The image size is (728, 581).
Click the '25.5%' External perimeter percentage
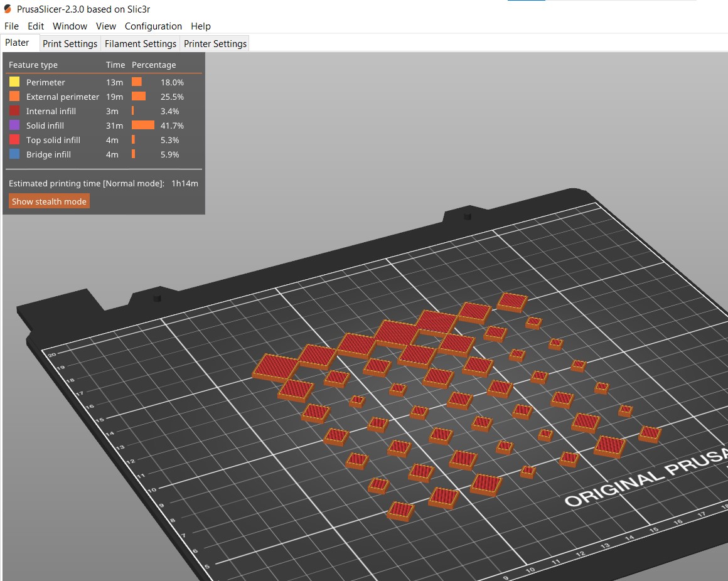point(172,97)
